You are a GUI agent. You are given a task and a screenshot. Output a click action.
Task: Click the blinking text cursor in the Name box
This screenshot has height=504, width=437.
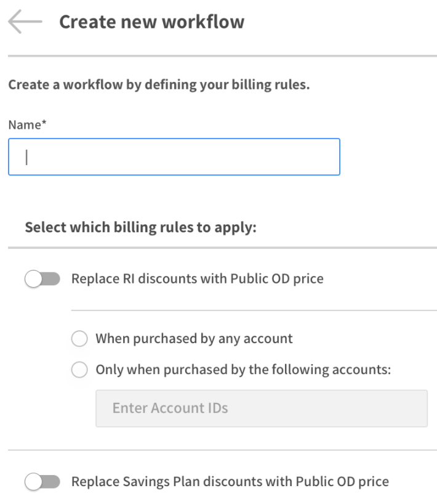[x=27, y=157]
